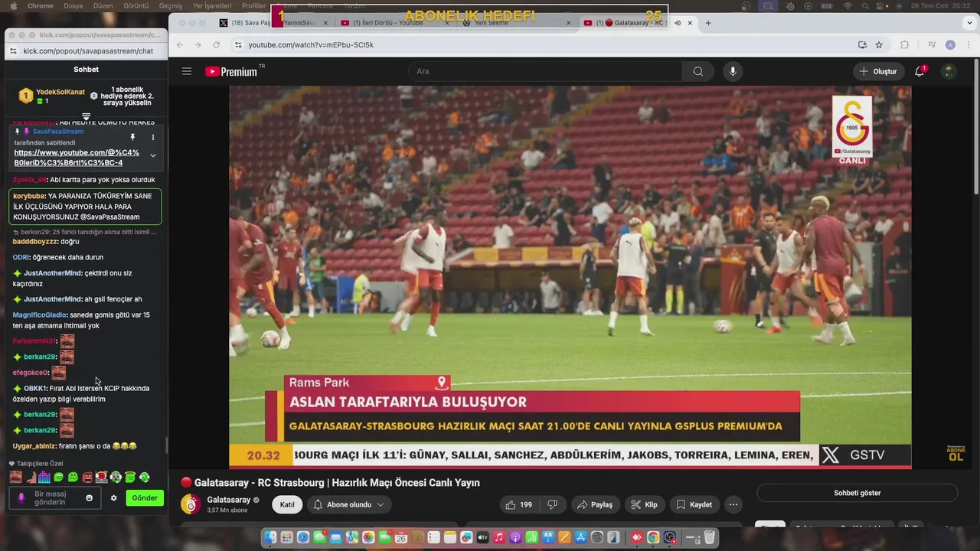Open a new Chrome tab
The image size is (980, 551).
click(x=708, y=23)
